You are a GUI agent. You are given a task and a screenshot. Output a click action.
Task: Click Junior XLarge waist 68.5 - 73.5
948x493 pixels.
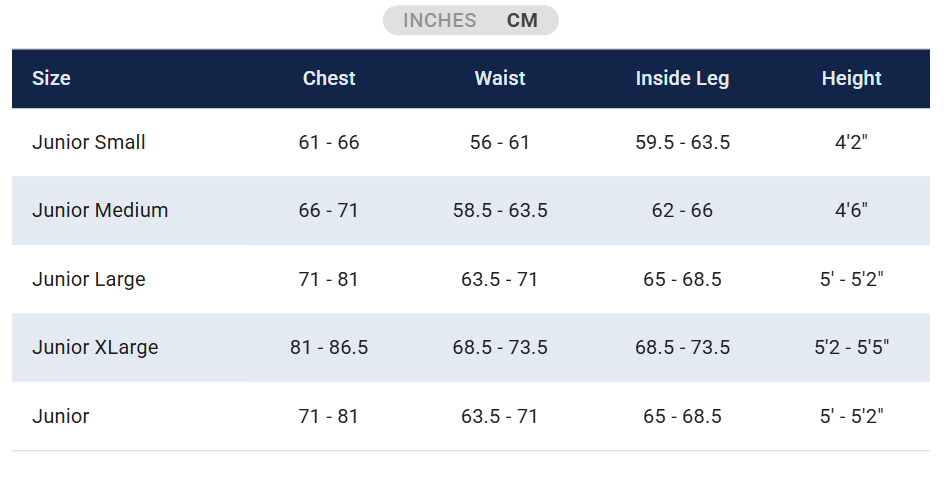500,347
